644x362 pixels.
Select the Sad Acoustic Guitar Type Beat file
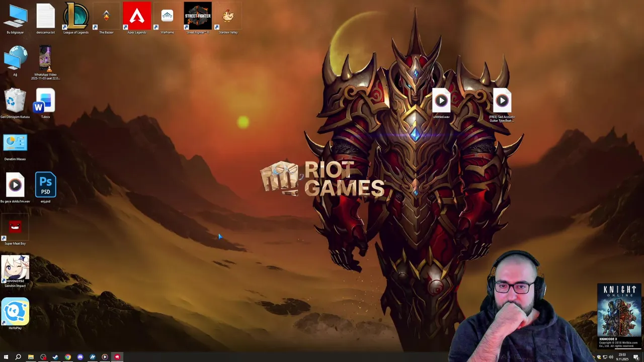[502, 106]
